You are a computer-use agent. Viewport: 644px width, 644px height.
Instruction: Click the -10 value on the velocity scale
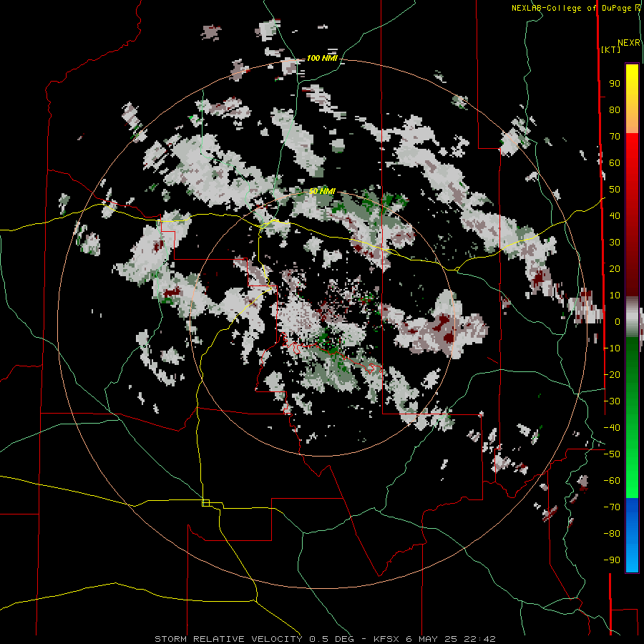pyautogui.click(x=612, y=348)
